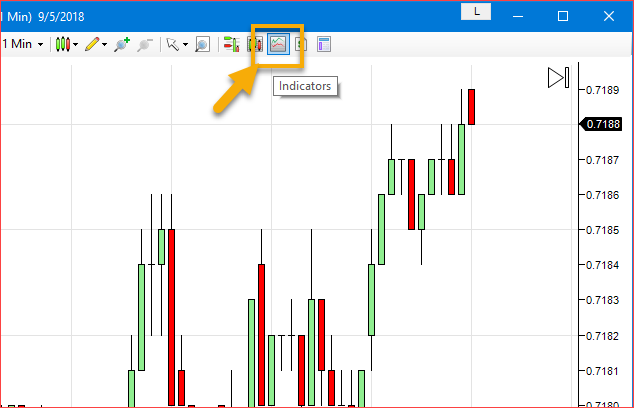Open the Strategies dollar-sign icon
The width and height of the screenshot is (634, 408).
300,44
